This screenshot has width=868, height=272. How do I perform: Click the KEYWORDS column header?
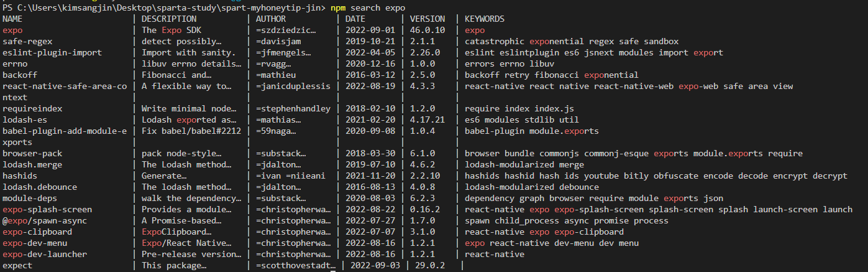coord(485,19)
